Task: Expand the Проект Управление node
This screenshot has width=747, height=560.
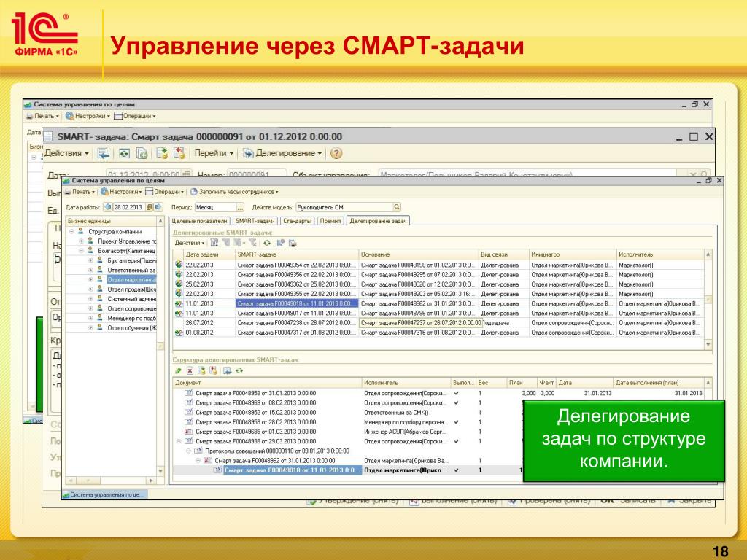Action: click(81, 241)
